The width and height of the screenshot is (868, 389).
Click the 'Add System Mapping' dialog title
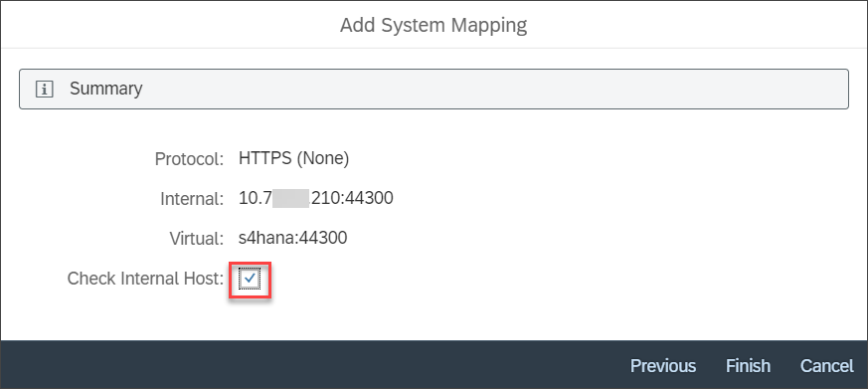tap(434, 25)
